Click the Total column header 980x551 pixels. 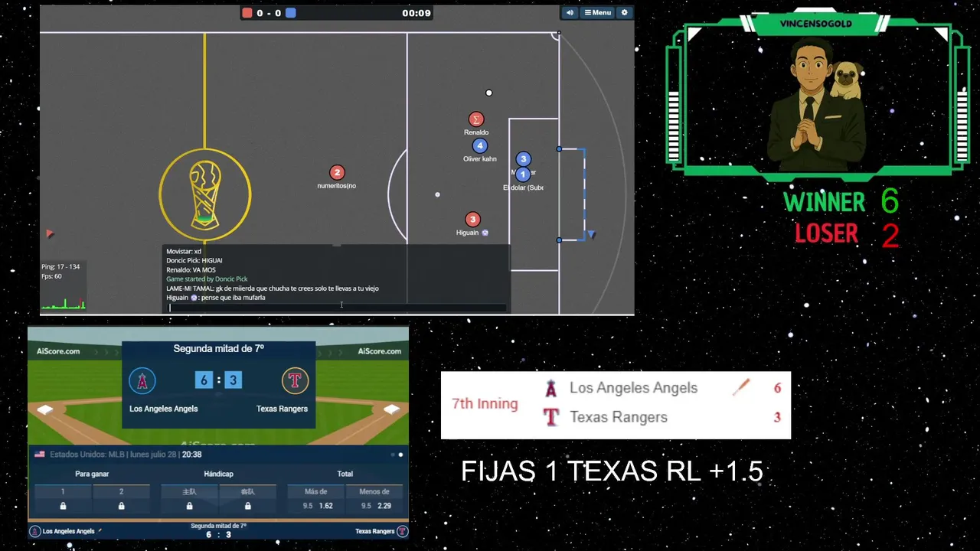[x=345, y=474]
